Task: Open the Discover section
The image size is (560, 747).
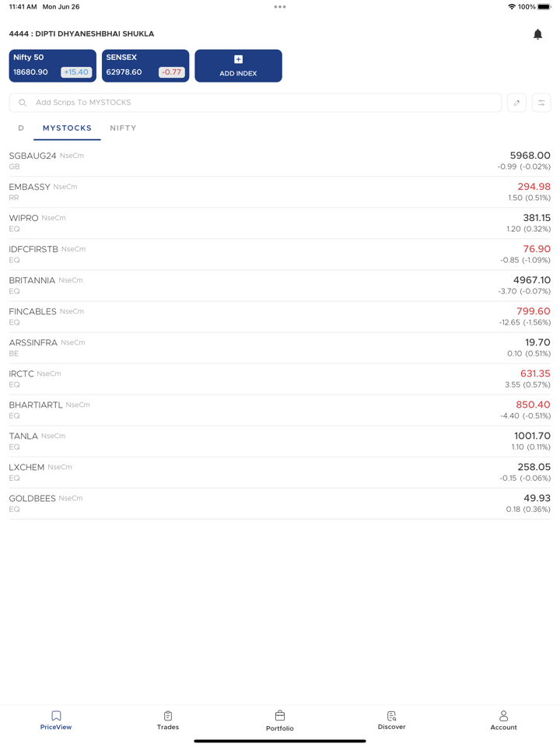Action: point(391,720)
